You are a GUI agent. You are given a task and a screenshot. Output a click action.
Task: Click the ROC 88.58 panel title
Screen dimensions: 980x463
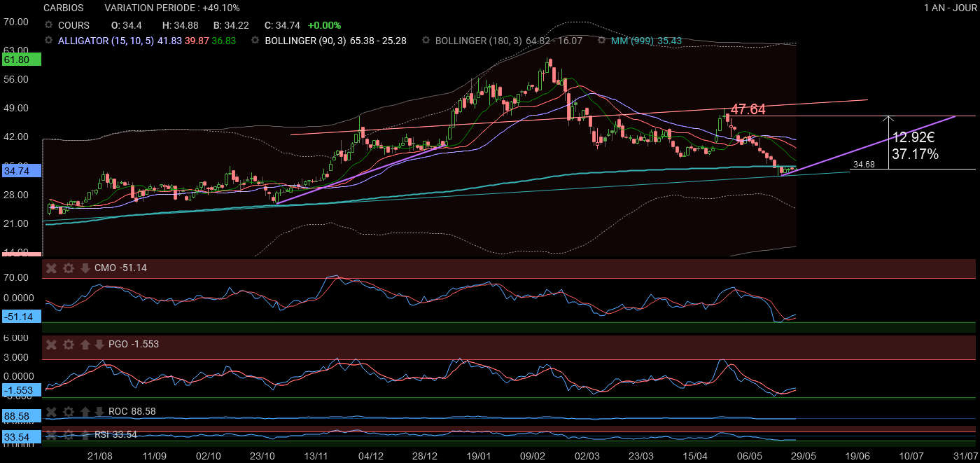(x=131, y=411)
